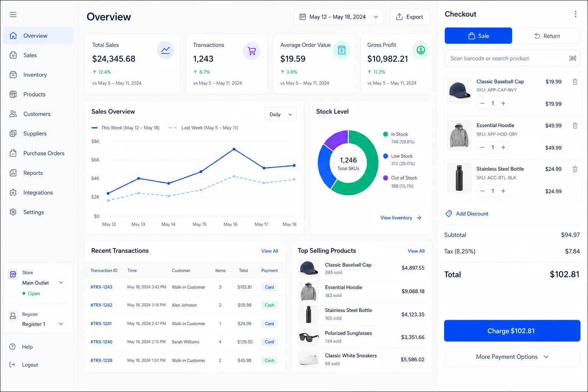
Task: Click the Products icon in sidebar
Action: click(x=13, y=94)
